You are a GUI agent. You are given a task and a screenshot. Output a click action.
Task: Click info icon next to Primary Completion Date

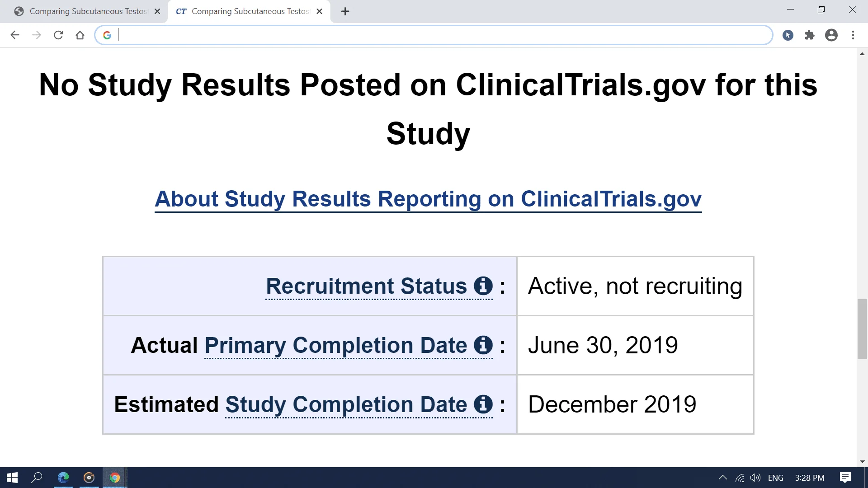pos(483,345)
